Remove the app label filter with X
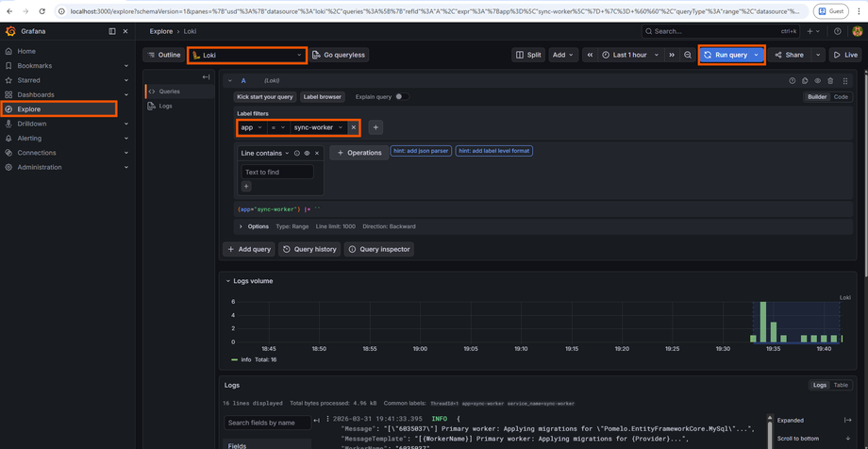This screenshot has width=868, height=449. [354, 127]
